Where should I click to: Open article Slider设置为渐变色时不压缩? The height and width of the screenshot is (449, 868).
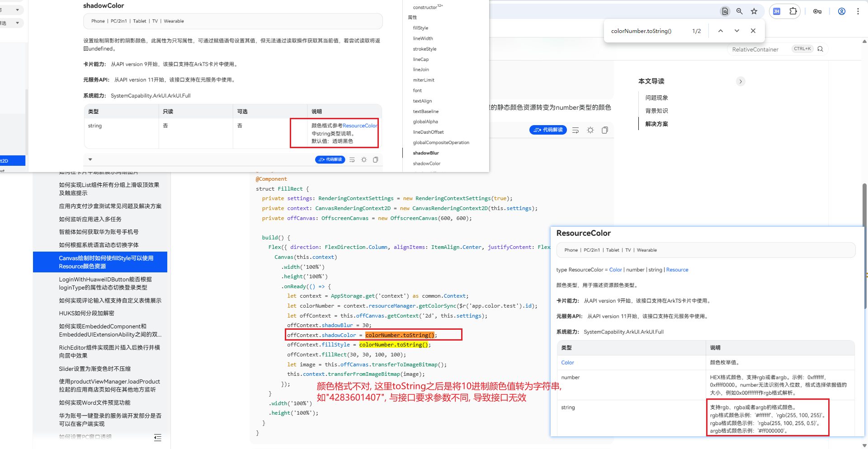(x=94, y=369)
